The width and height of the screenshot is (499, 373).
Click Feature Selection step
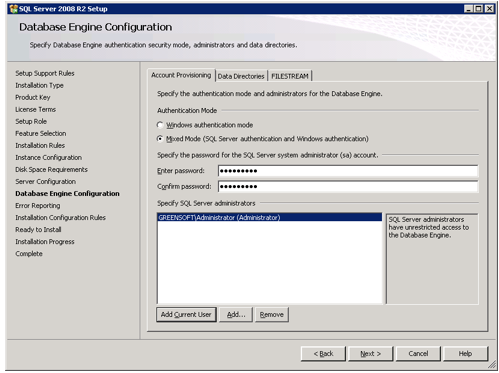(41, 133)
